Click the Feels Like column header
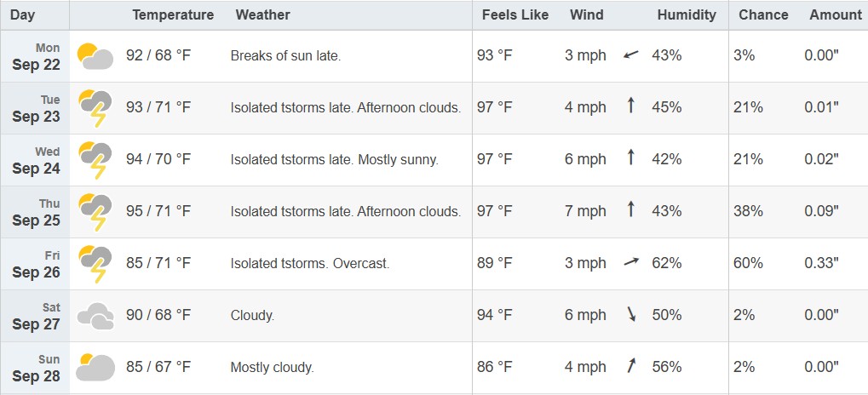 (514, 15)
